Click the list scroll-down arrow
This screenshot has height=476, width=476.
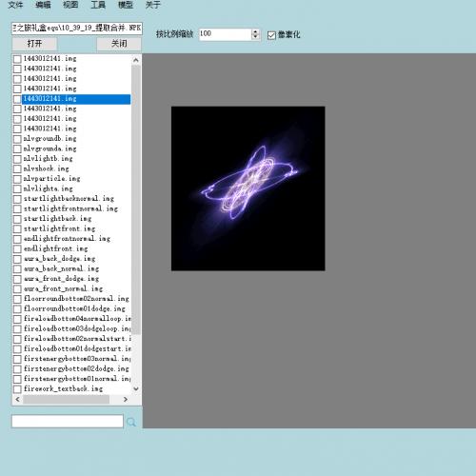(136, 388)
